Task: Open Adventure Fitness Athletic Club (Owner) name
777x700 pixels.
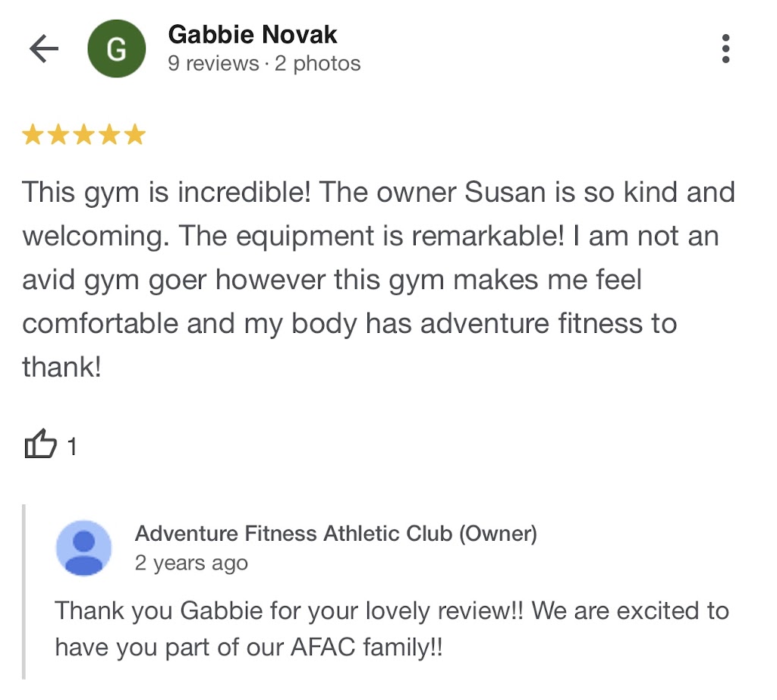Action: tap(335, 534)
